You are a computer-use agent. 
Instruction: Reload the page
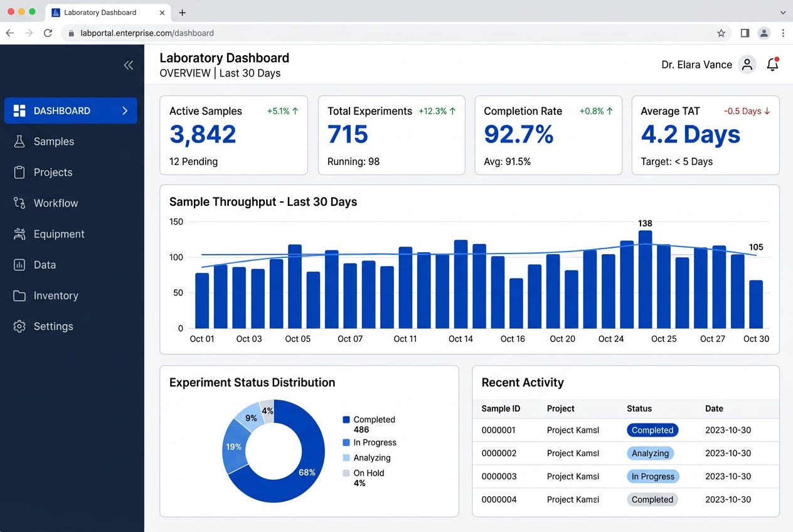click(48, 33)
